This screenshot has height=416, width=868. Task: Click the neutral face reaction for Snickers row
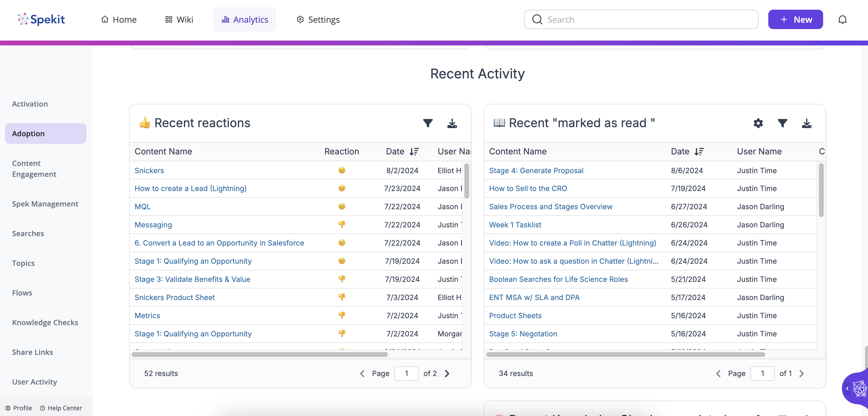tap(342, 170)
